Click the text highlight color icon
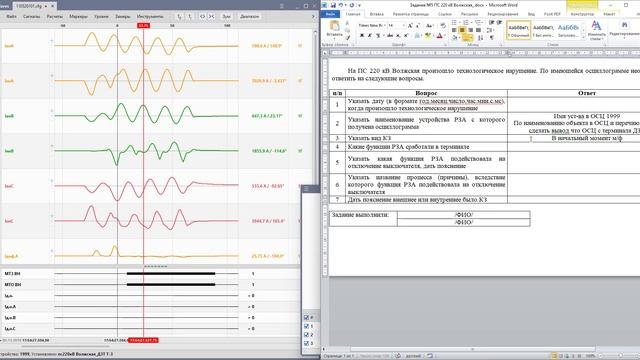Image resolution: width=640 pixels, height=360 pixels. pyautogui.click(x=428, y=36)
